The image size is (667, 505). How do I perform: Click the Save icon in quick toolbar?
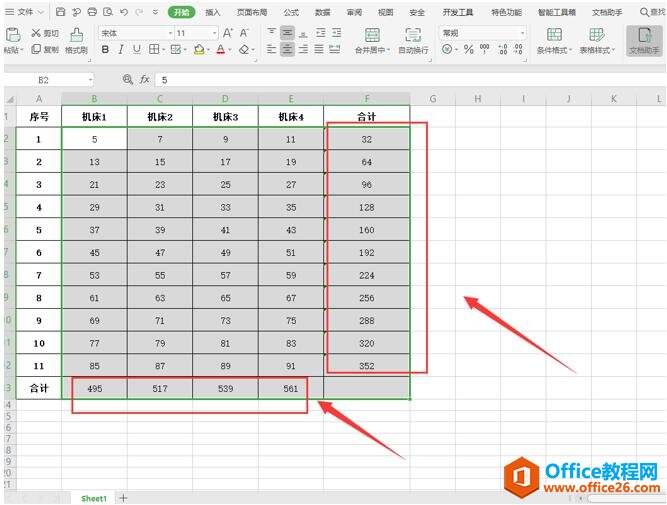click(x=60, y=12)
